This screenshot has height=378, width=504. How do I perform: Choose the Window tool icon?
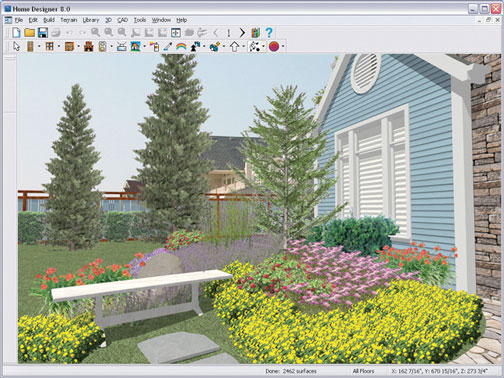pyautogui.click(x=50, y=46)
